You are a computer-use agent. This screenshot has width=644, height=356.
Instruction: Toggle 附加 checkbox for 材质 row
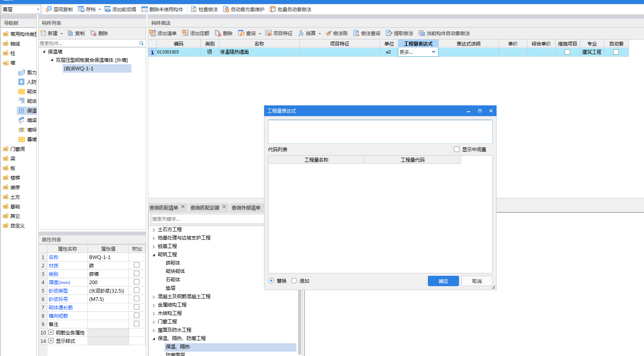(137, 265)
